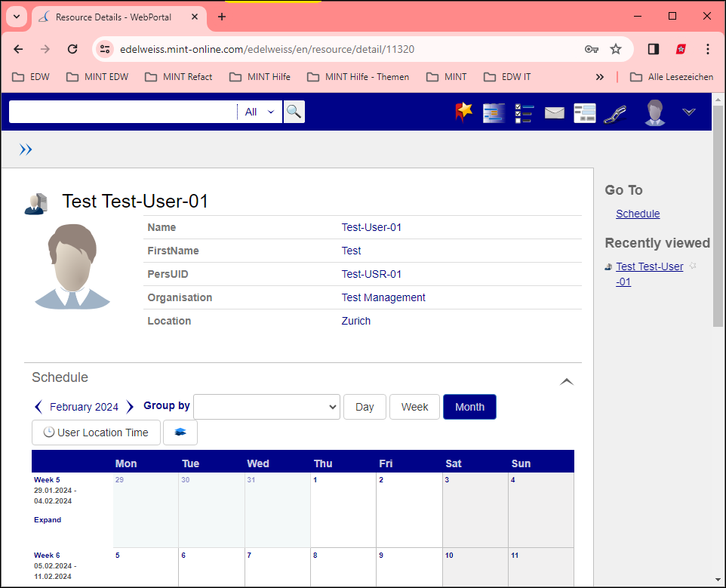Bookmark this page with star
726x588 pixels.
point(615,49)
